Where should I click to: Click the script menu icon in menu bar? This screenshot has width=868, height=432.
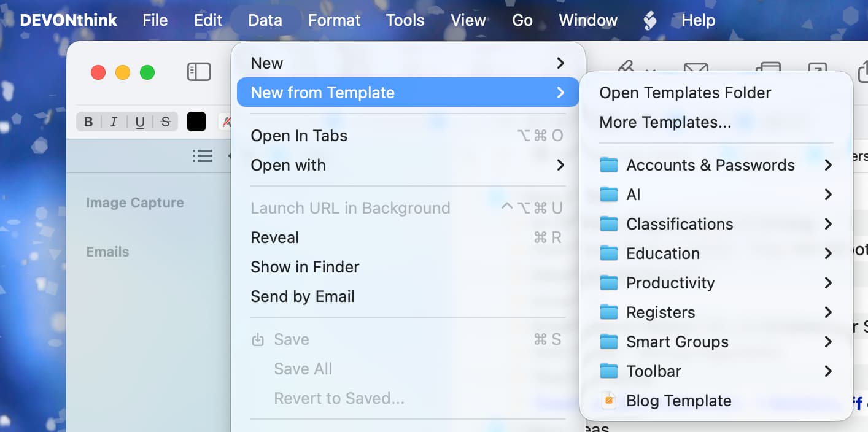pos(649,21)
